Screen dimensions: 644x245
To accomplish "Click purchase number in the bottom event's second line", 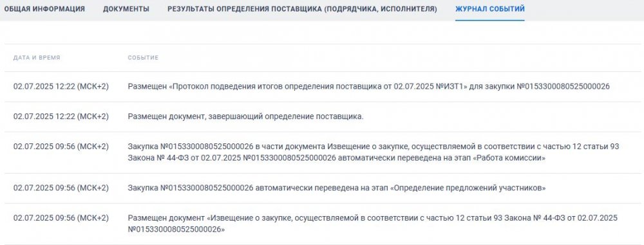I will [x=176, y=230].
